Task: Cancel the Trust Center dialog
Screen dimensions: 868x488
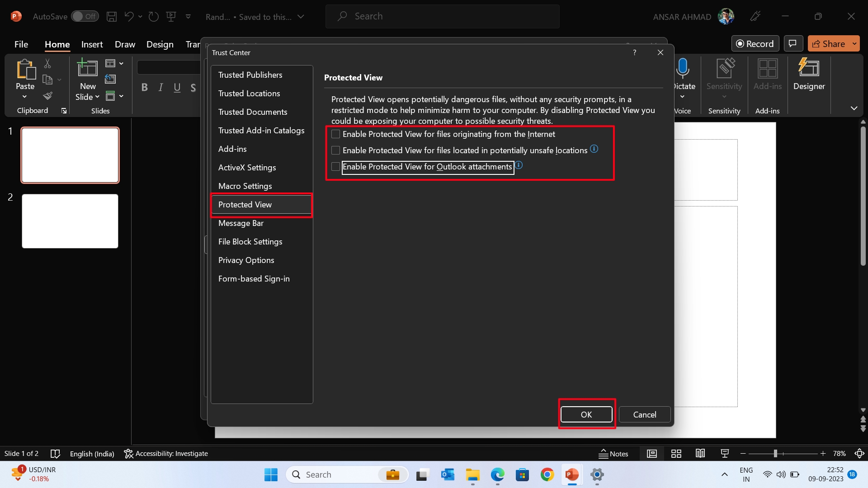Action: pos(645,414)
